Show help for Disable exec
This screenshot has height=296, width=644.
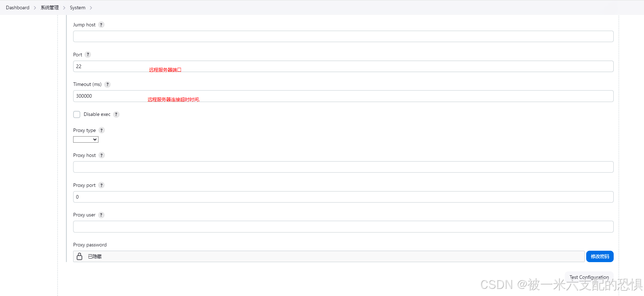tap(116, 114)
